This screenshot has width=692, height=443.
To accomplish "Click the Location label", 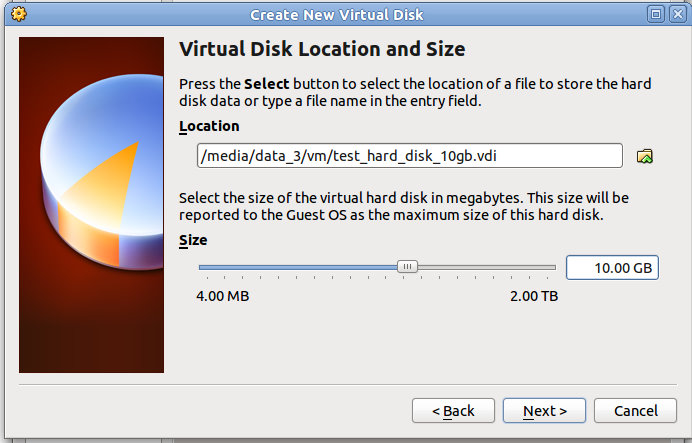I will coord(209,126).
